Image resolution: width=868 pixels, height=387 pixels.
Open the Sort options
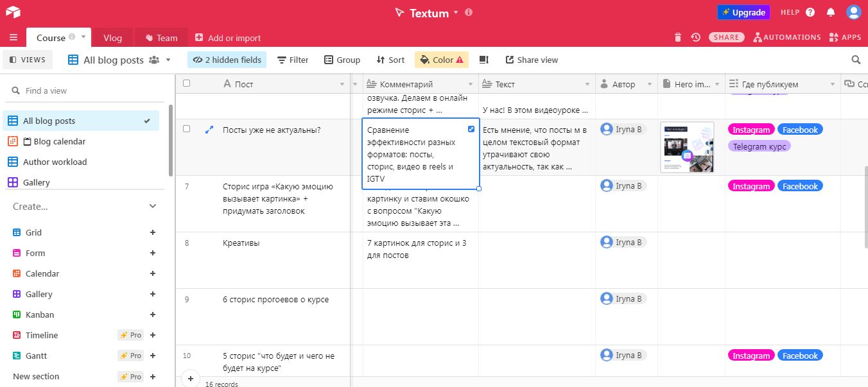tap(390, 60)
